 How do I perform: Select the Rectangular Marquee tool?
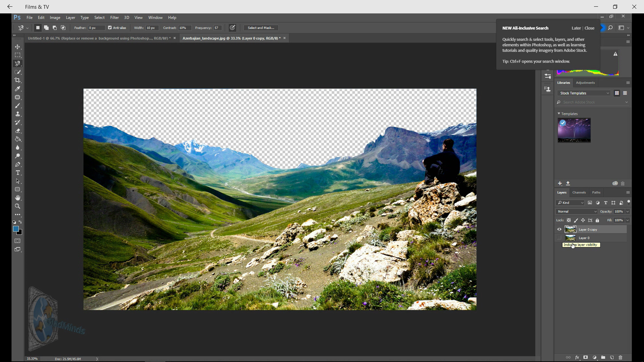[17, 55]
